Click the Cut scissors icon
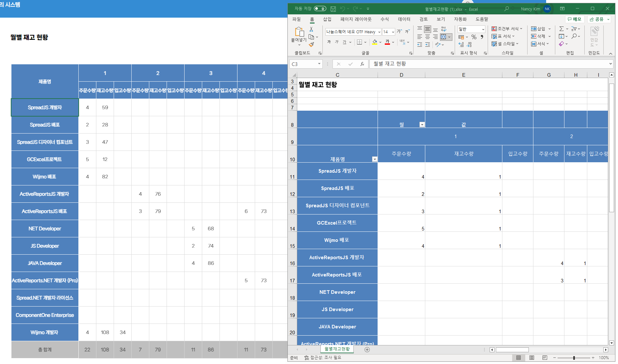The image size is (618, 364). tap(311, 29)
